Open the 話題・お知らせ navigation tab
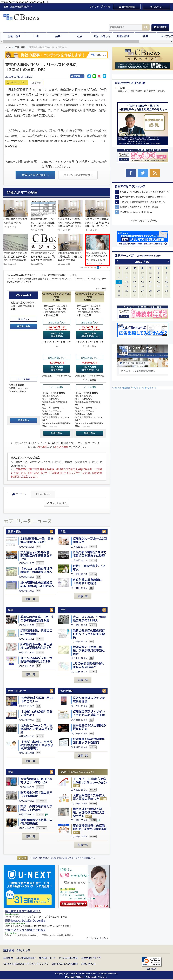173x980 pixels. pos(102,37)
